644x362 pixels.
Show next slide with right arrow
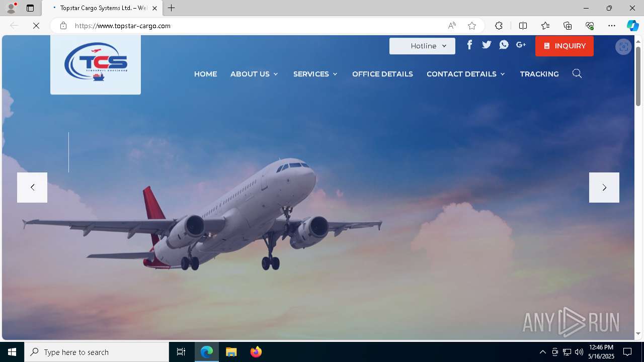[x=604, y=188]
